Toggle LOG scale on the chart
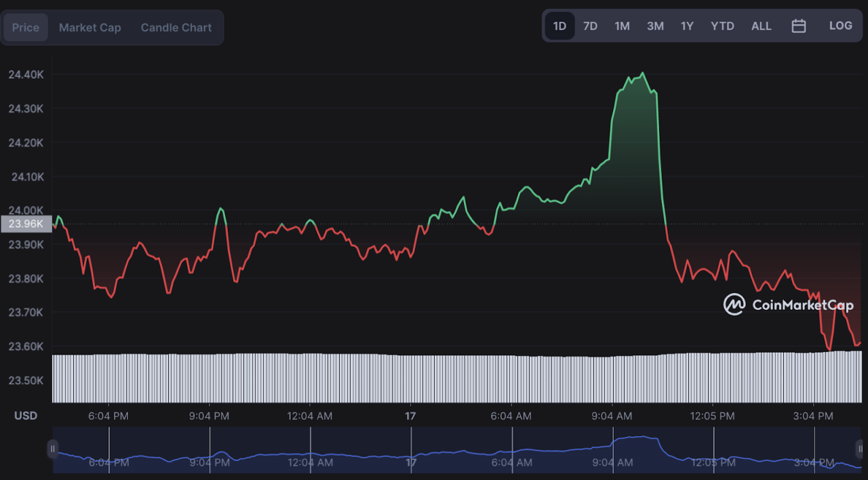 (840, 26)
